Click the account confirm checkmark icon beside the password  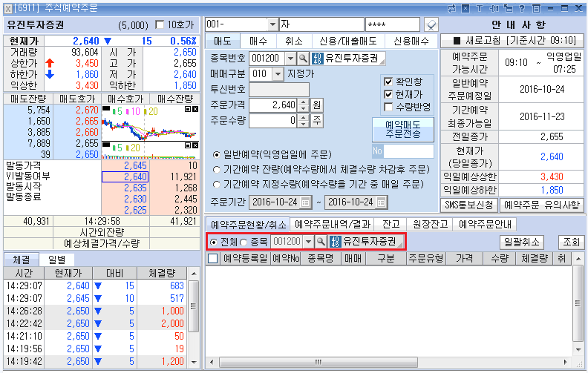tap(431, 25)
